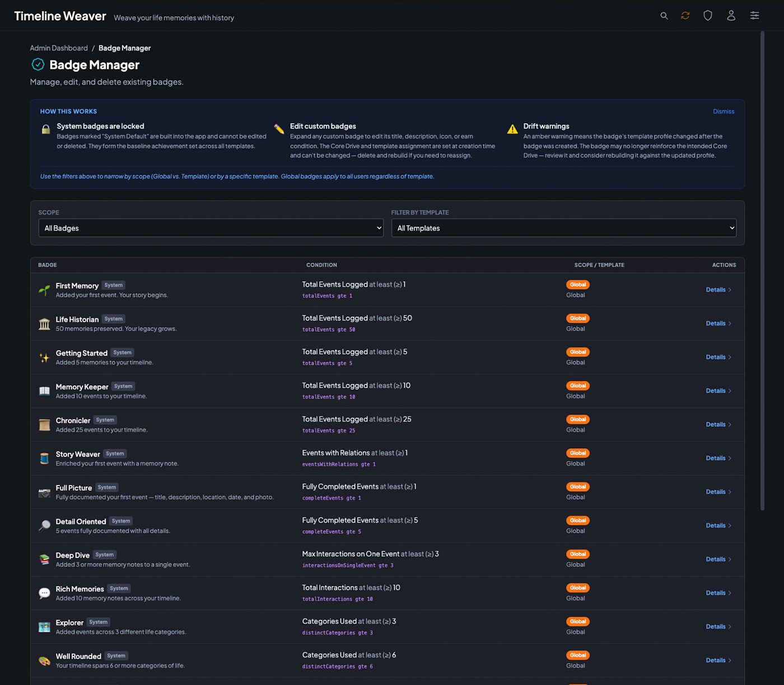Click the scroll icon for Chronicler badge
Screen dimensions: 784x685
pos(44,425)
